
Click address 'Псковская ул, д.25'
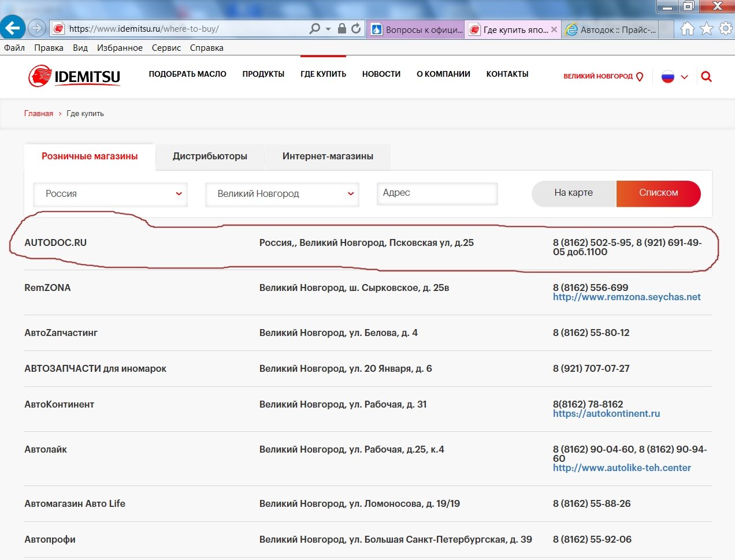tap(431, 242)
